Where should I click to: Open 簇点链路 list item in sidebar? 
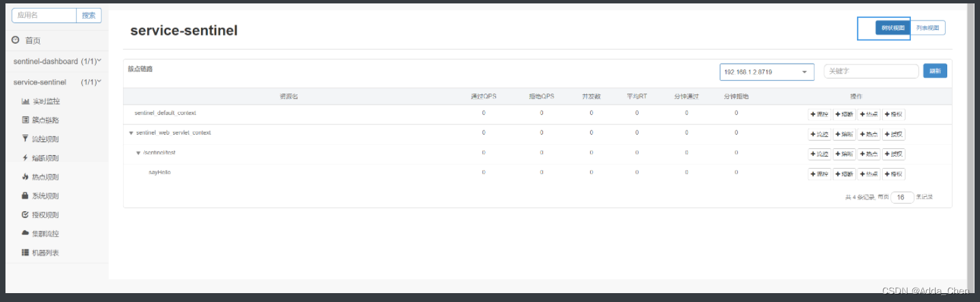[x=41, y=120]
